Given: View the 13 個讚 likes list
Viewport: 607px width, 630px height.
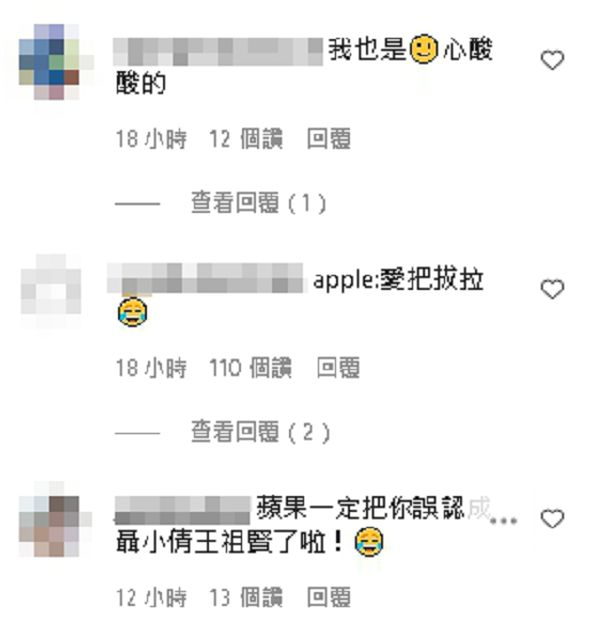Looking at the screenshot, I should pyautogui.click(x=246, y=597).
